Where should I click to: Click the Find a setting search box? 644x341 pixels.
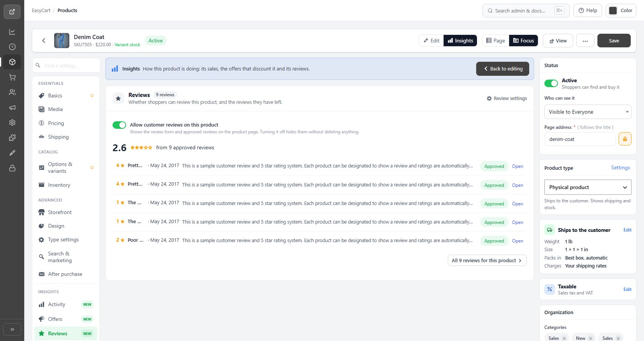(66, 65)
